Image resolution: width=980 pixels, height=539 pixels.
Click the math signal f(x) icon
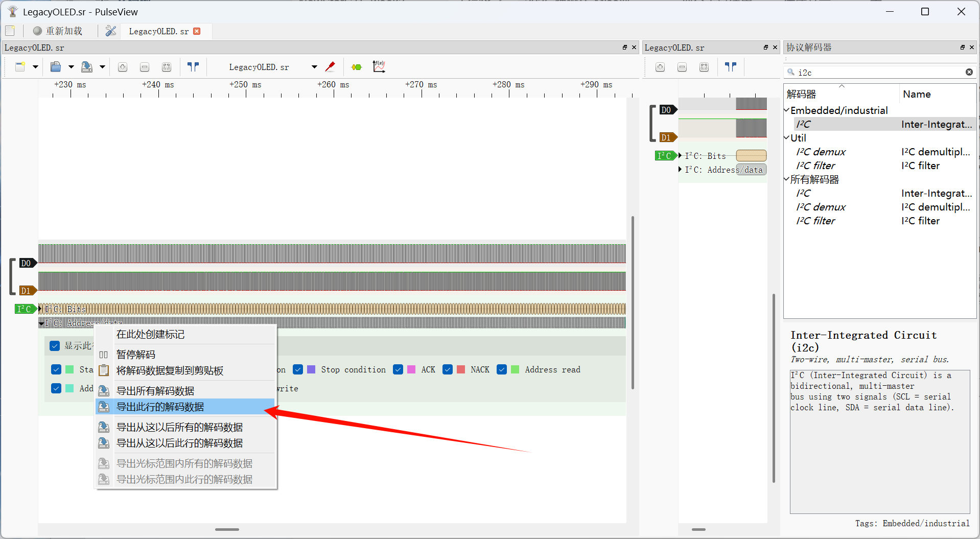point(379,67)
